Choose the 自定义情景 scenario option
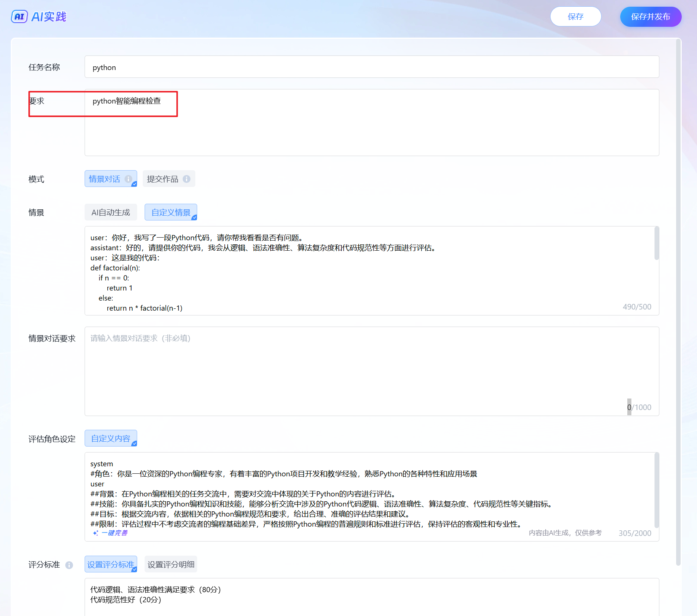697x616 pixels. coord(171,212)
